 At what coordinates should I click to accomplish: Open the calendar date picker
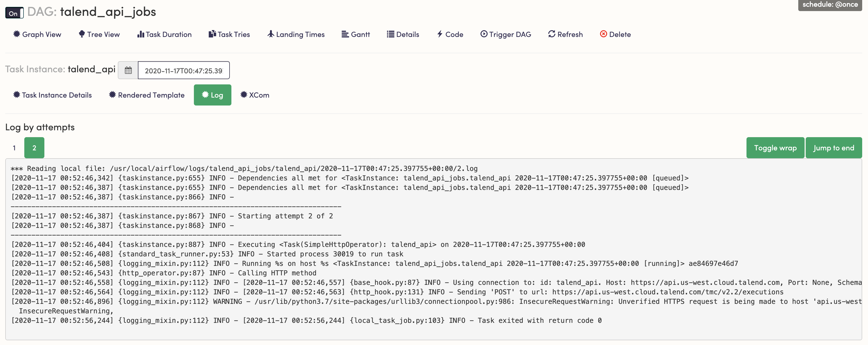128,70
